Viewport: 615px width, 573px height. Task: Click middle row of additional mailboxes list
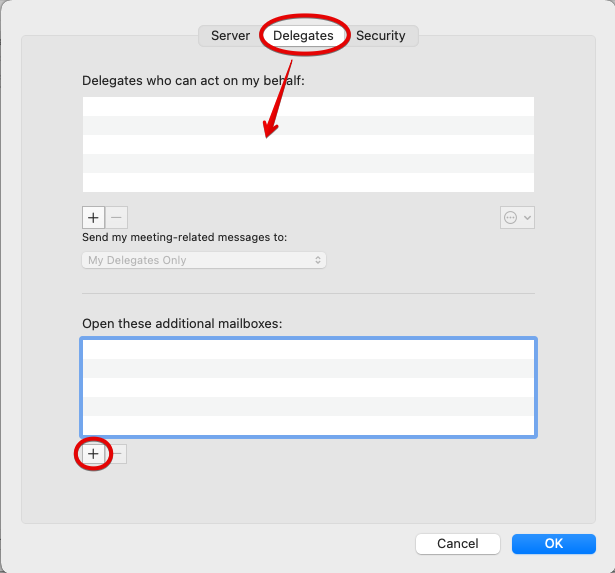[x=308, y=387]
